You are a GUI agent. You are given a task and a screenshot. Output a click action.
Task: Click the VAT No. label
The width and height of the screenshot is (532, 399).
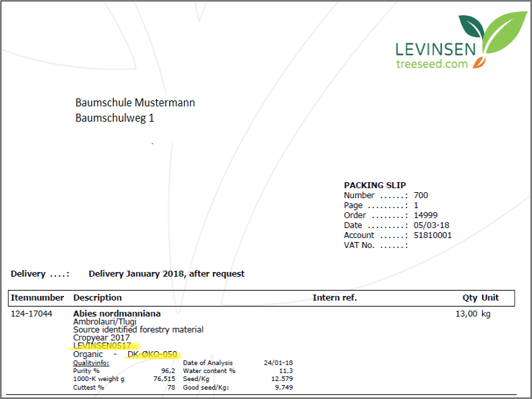click(359, 245)
